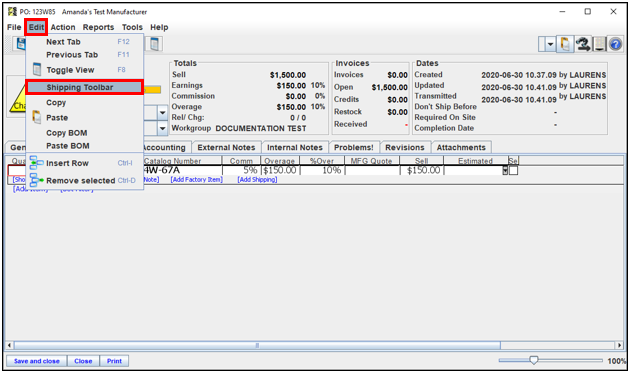Viewport: 630px width, 375px height.
Task: Open the Tools menu
Action: [132, 27]
